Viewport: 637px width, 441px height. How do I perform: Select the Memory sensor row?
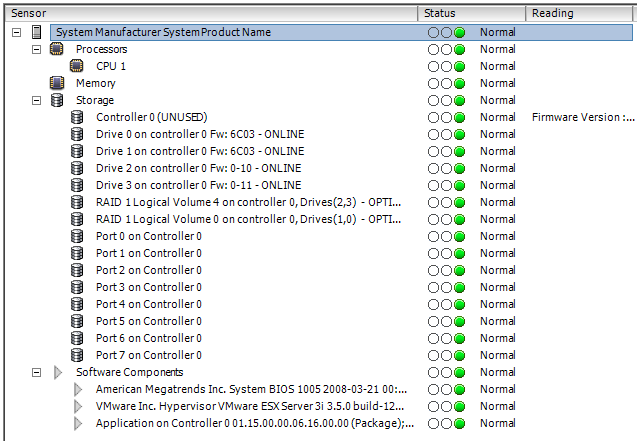[95, 84]
